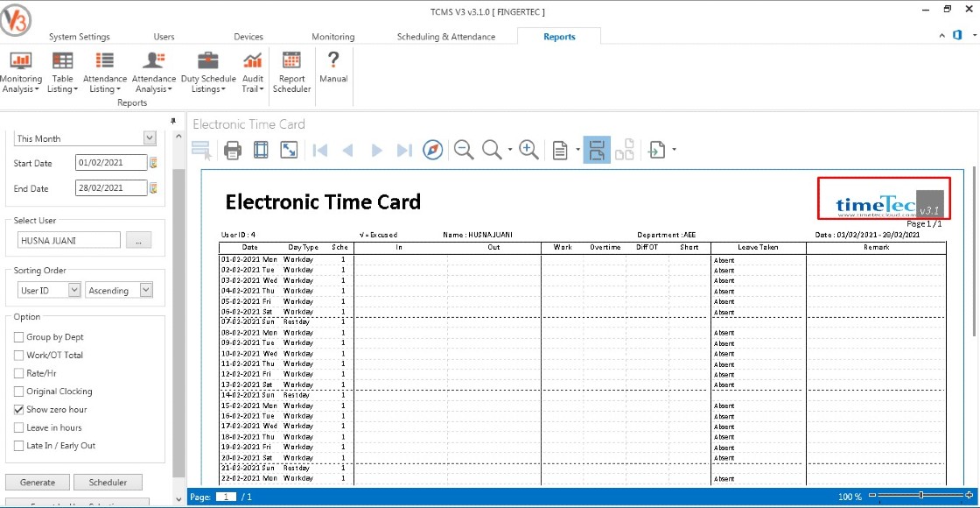
Task: Click the HUSNA JUANI user field
Action: pyautogui.click(x=69, y=240)
